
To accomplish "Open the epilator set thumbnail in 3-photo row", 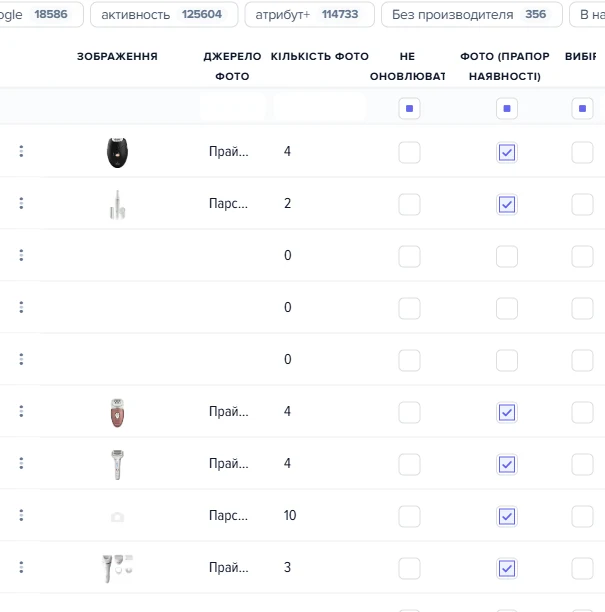I will click(x=117, y=568).
